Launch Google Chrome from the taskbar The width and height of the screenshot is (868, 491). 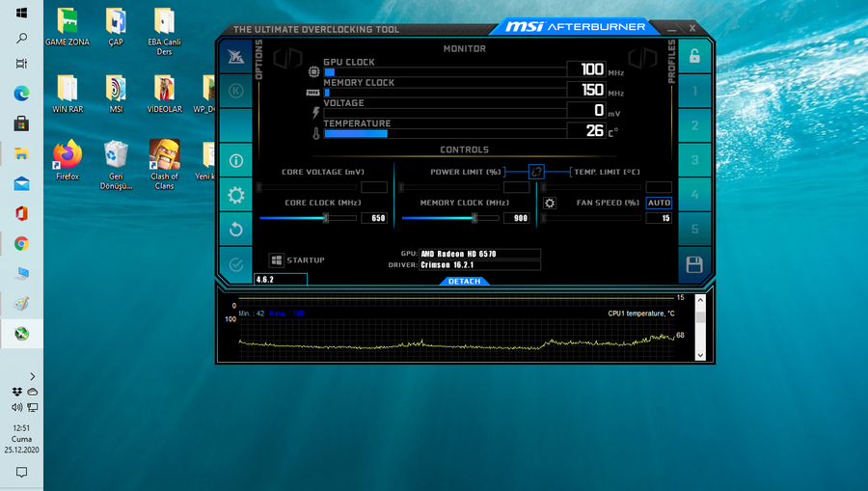[21, 243]
